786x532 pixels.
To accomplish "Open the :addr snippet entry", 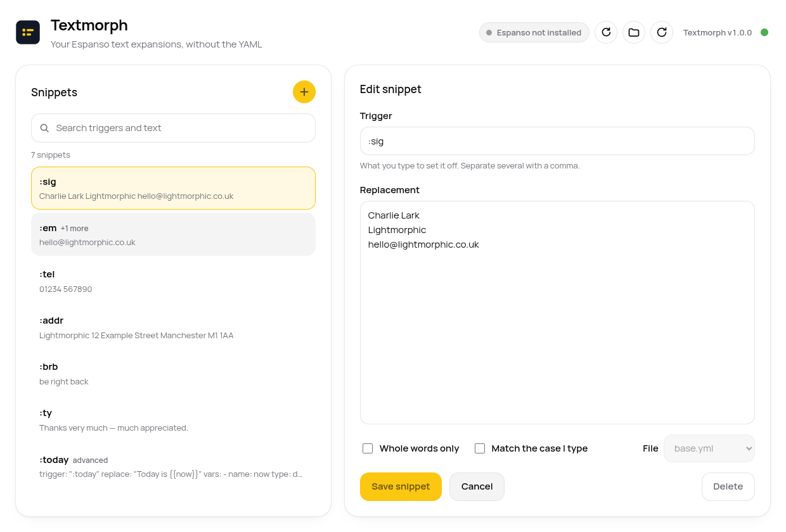I will tap(173, 327).
